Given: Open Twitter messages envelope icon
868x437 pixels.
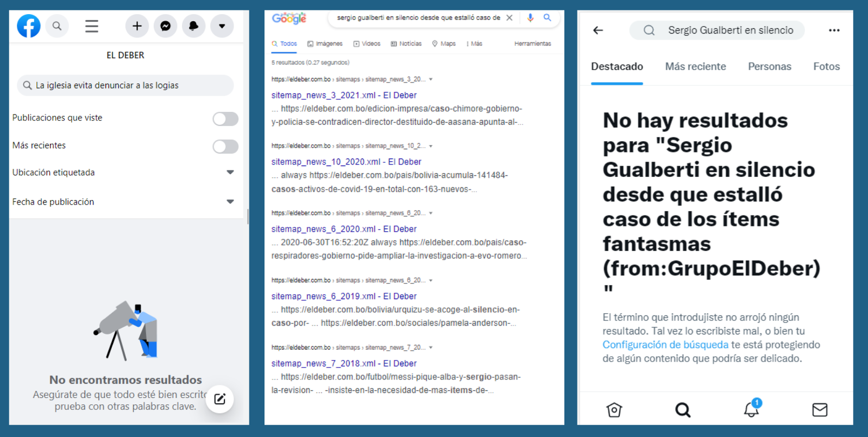Looking at the screenshot, I should (820, 410).
